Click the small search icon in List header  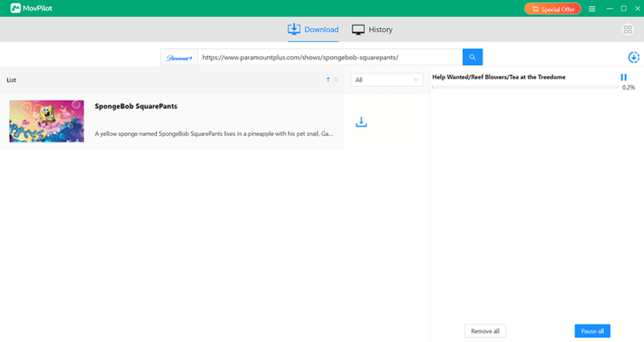pos(337,80)
